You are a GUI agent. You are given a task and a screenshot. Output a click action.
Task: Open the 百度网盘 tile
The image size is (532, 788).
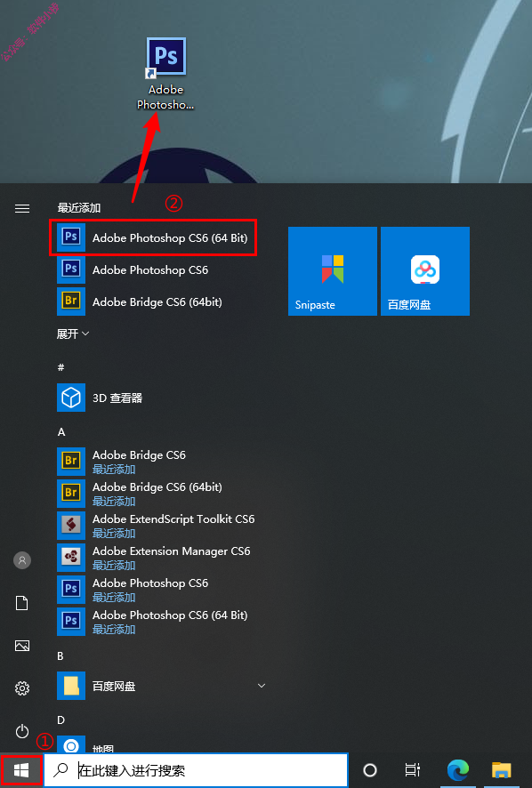coord(425,271)
